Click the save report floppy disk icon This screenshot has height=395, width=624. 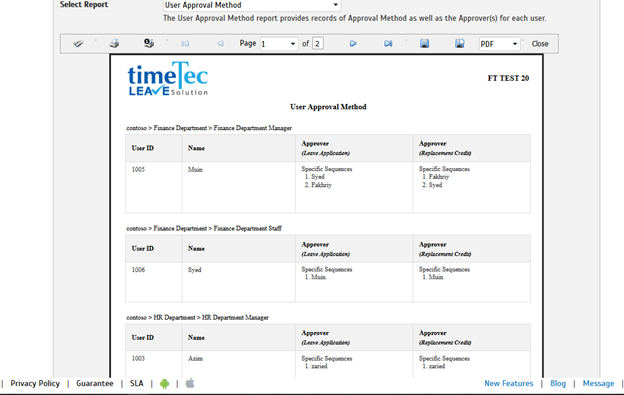(425, 43)
